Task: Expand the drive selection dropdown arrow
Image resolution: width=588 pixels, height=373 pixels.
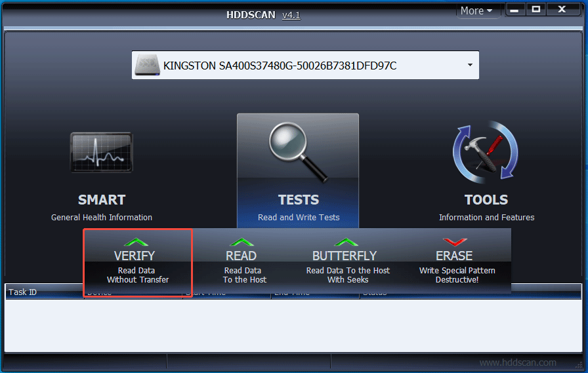Action: tap(470, 65)
